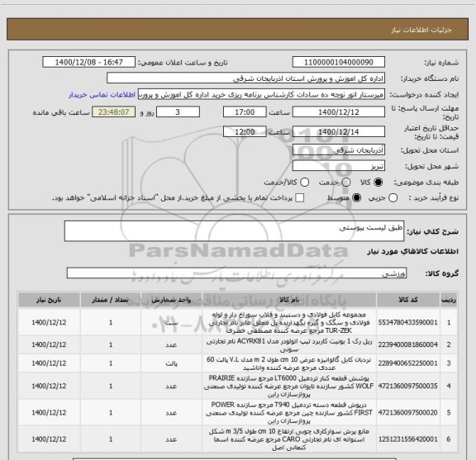Image resolution: width=476 pixels, height=460 pixels.
Task: Click the price validity date 1400/12/14 field
Action: 339,131
